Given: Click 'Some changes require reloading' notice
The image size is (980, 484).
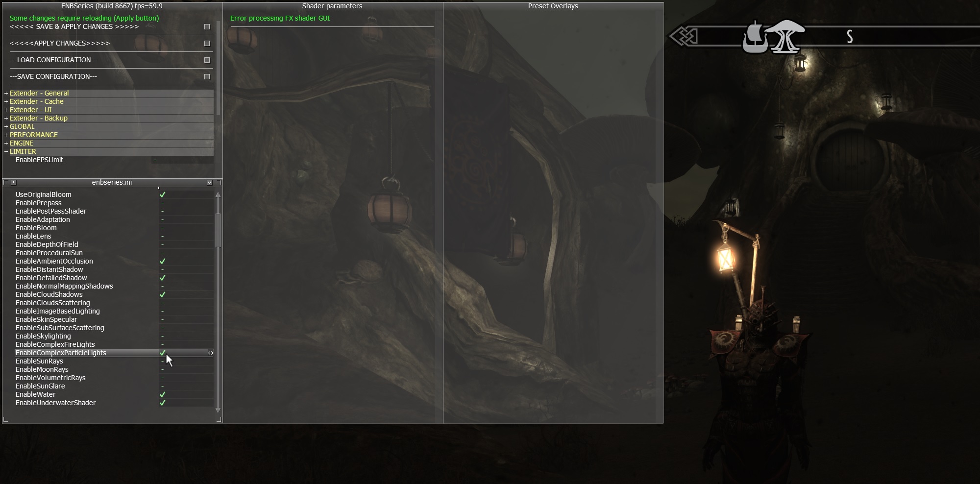Looking at the screenshot, I should point(84,18).
